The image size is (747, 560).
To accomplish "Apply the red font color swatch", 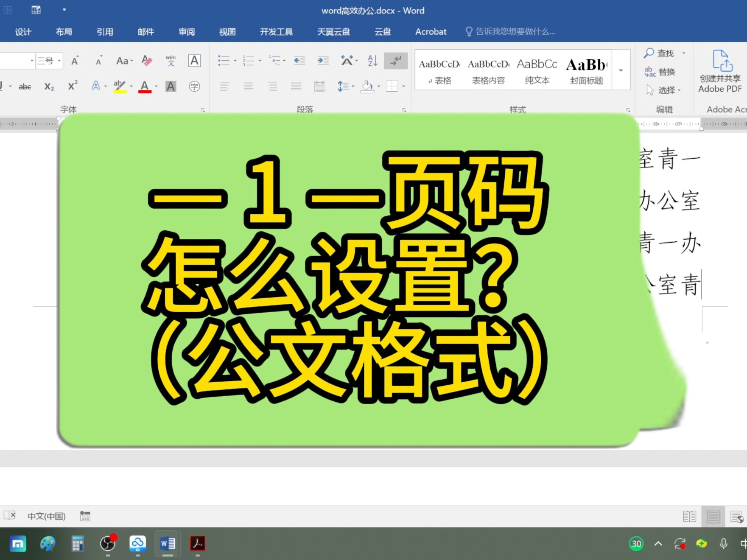I will point(144,86).
